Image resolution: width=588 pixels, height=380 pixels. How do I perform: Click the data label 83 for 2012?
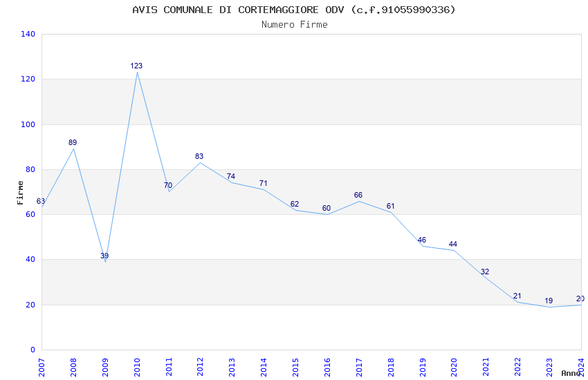coord(199,157)
